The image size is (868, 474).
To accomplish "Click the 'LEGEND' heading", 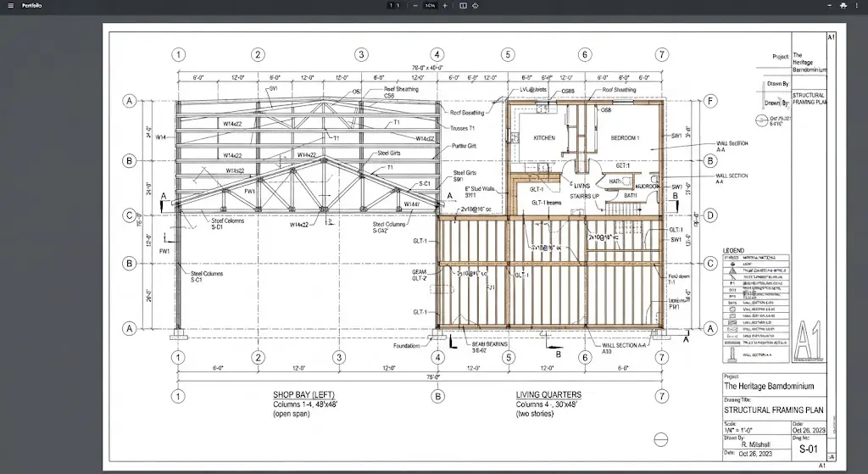I will [733, 251].
